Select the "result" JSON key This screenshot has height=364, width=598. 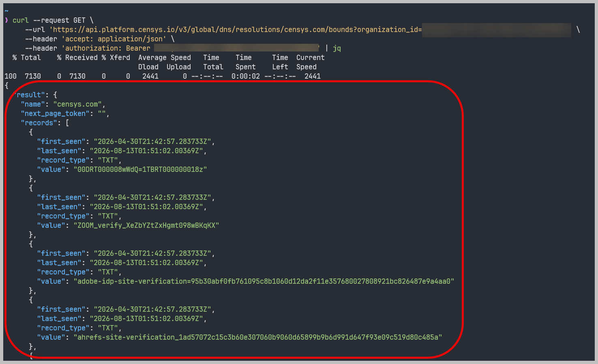tap(29, 95)
